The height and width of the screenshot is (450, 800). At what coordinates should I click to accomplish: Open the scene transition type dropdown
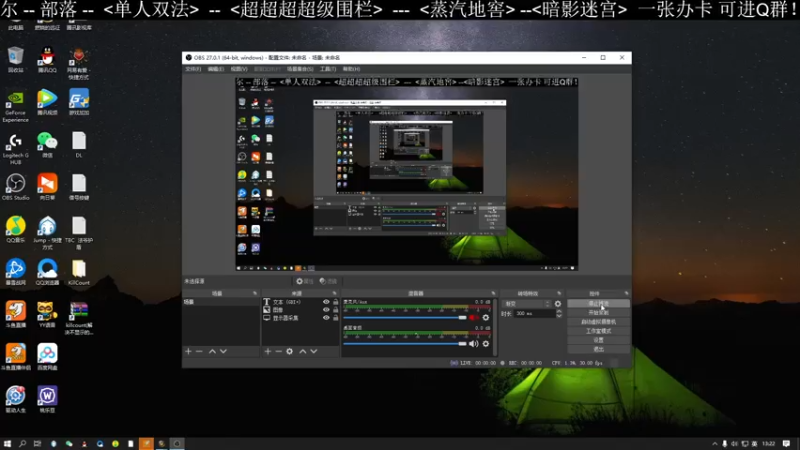[526, 304]
